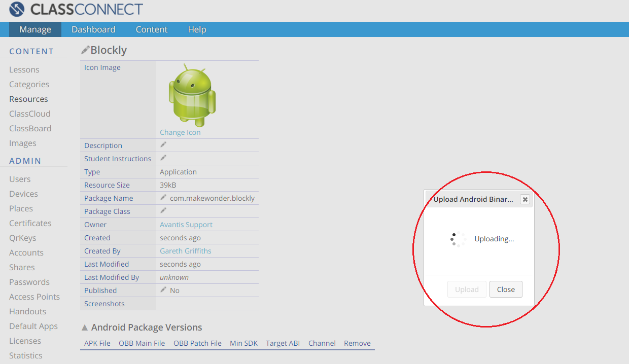Viewport: 629px width, 364px height.
Task: Click the CONTENT sidebar heading
Action: pos(31,51)
